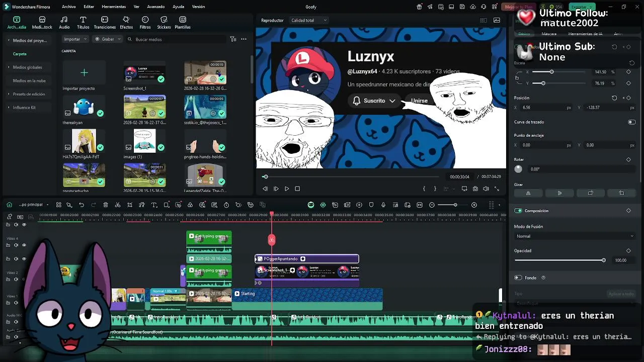Adjust the Opacidad slider
The height and width of the screenshot is (362, 644).
[559, 260]
